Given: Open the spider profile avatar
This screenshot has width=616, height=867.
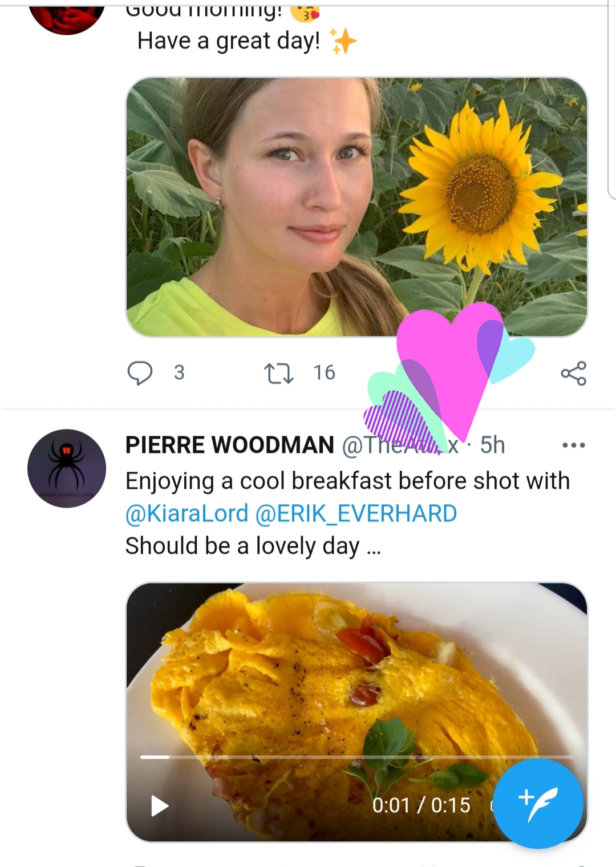Looking at the screenshot, I should [x=67, y=468].
